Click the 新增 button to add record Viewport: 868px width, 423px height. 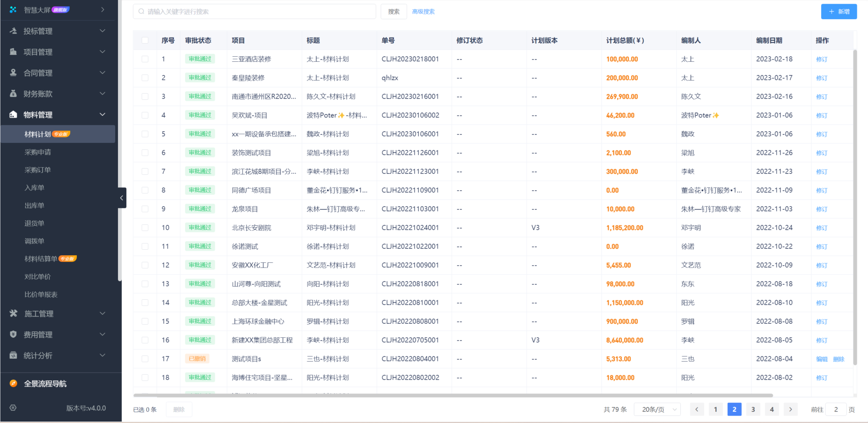click(839, 11)
